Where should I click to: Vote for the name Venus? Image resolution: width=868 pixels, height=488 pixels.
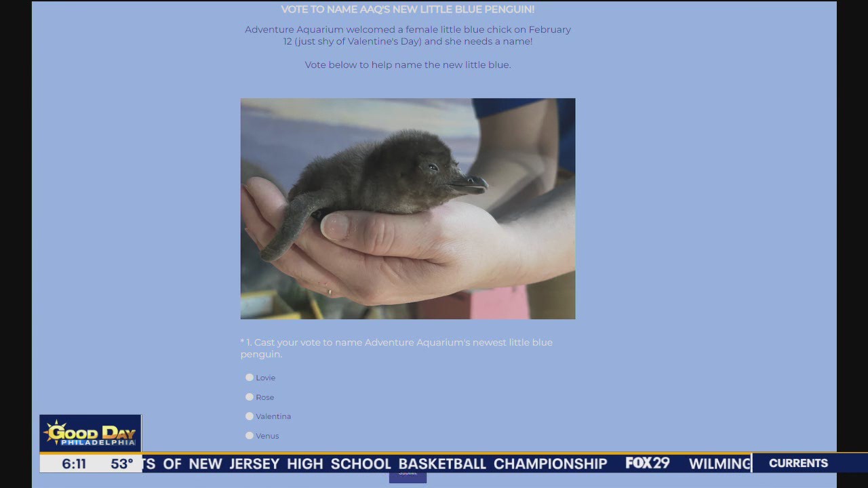(250, 435)
